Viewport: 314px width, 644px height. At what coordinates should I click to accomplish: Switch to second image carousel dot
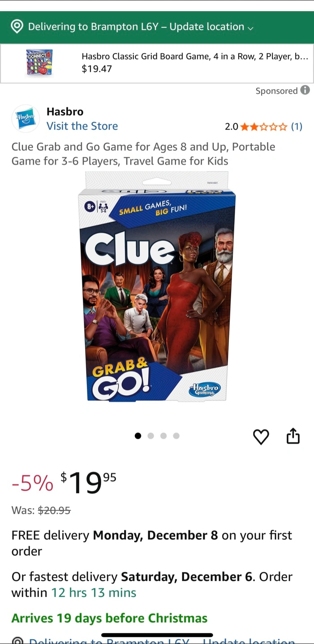click(151, 436)
